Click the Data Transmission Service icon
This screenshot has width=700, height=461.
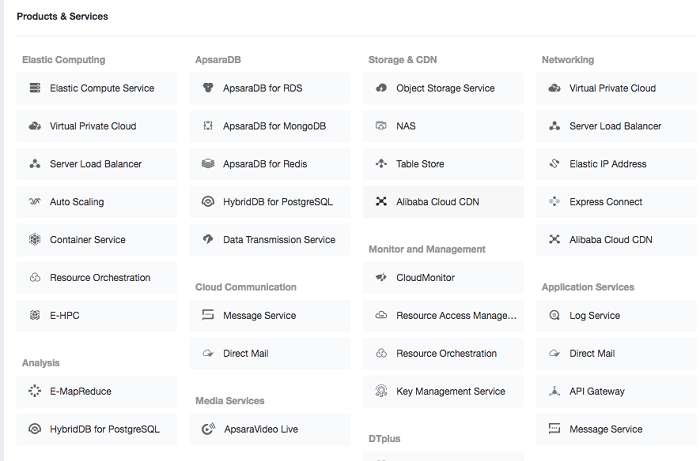point(208,239)
